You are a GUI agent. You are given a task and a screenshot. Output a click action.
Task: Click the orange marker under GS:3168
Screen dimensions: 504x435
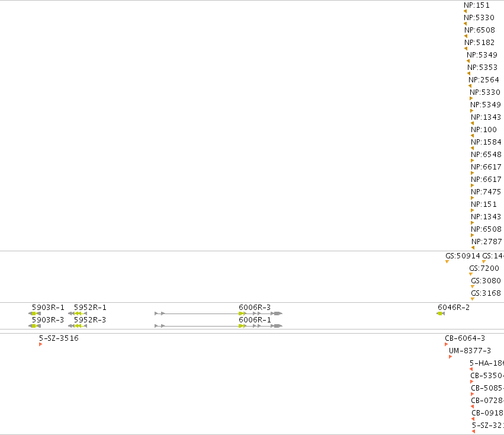(x=473, y=299)
